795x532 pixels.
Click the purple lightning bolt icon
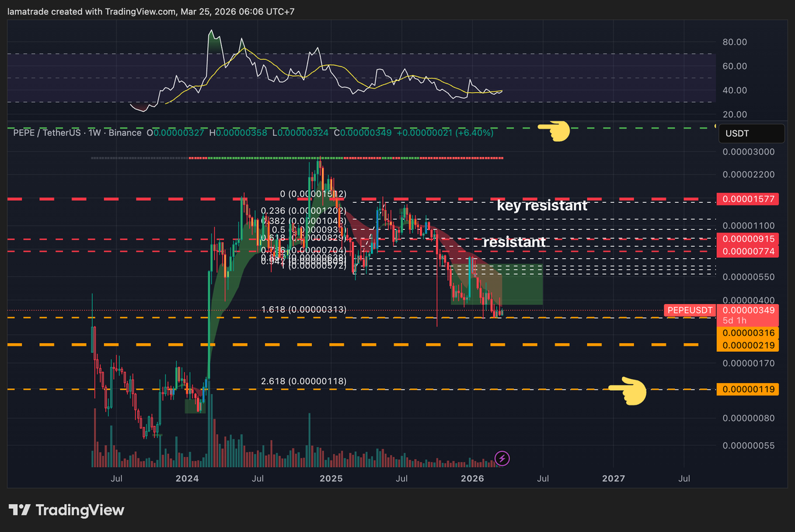[502, 458]
